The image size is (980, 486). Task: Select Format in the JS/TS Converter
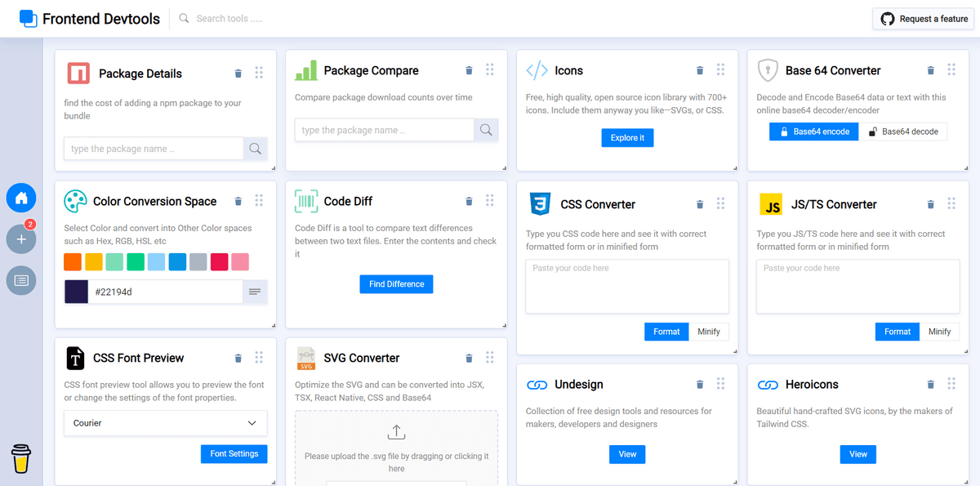[897, 332]
